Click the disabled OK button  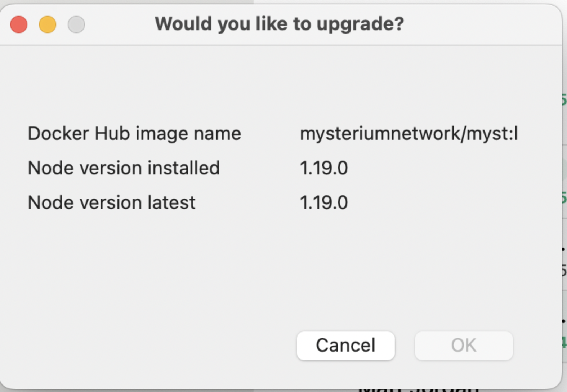464,345
